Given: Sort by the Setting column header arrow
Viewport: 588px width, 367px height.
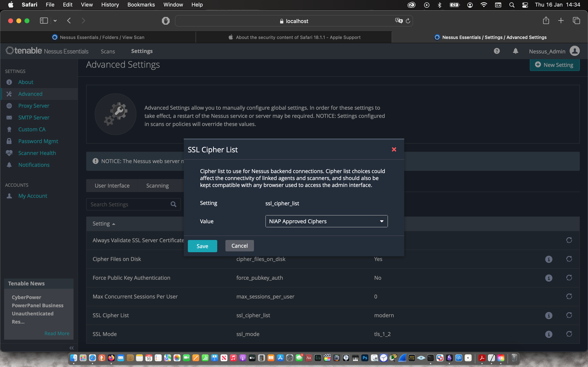Looking at the screenshot, I should pyautogui.click(x=114, y=224).
